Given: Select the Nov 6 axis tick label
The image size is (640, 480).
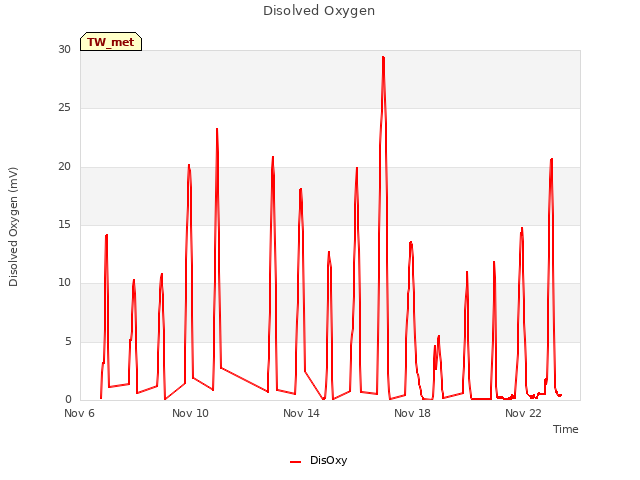Looking at the screenshot, I should click(x=79, y=413).
